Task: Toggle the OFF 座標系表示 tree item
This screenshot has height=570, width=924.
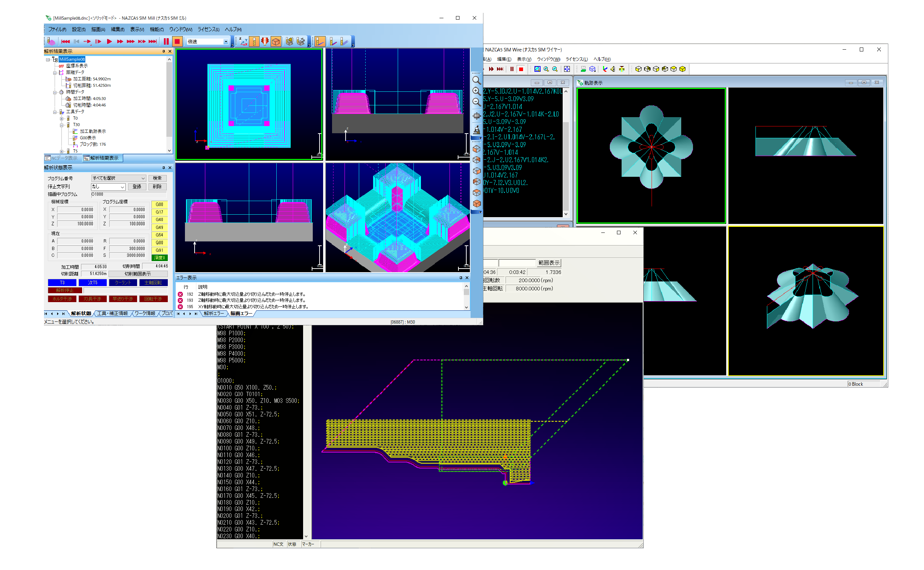Action: tap(74, 66)
